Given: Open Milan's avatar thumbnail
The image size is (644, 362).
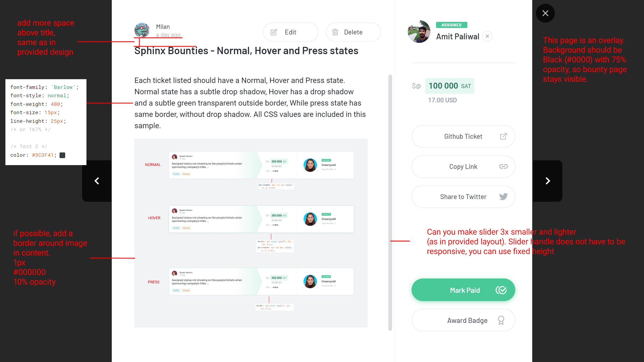Looking at the screenshot, I should pyautogui.click(x=142, y=30).
